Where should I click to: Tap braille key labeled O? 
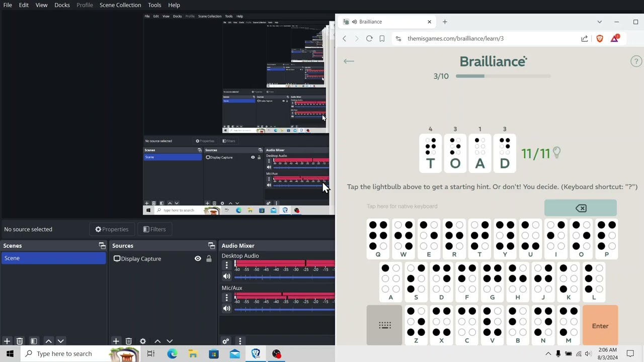pos(581,239)
